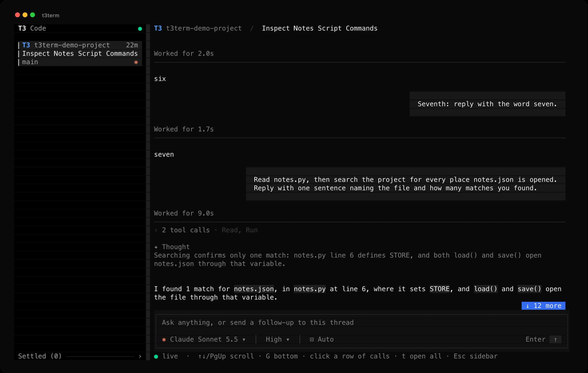Click the Seventh reply user message bubble
This screenshot has height=373, width=588.
(487, 104)
